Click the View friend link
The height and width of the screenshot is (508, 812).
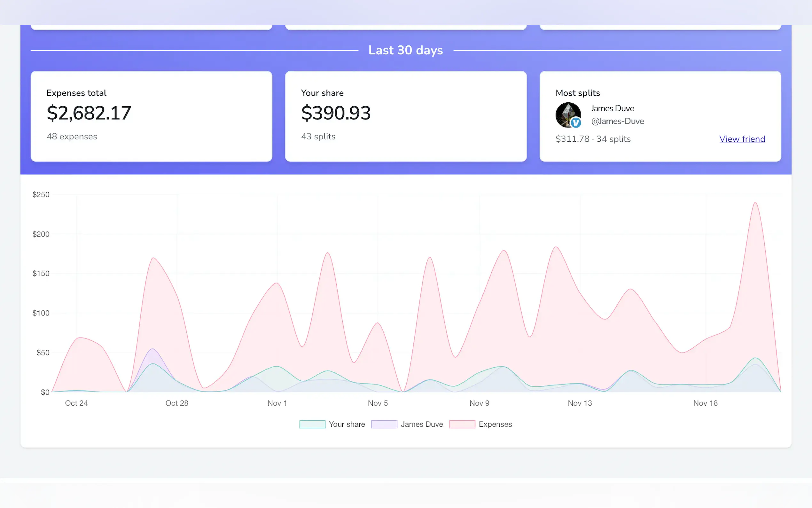(742, 139)
